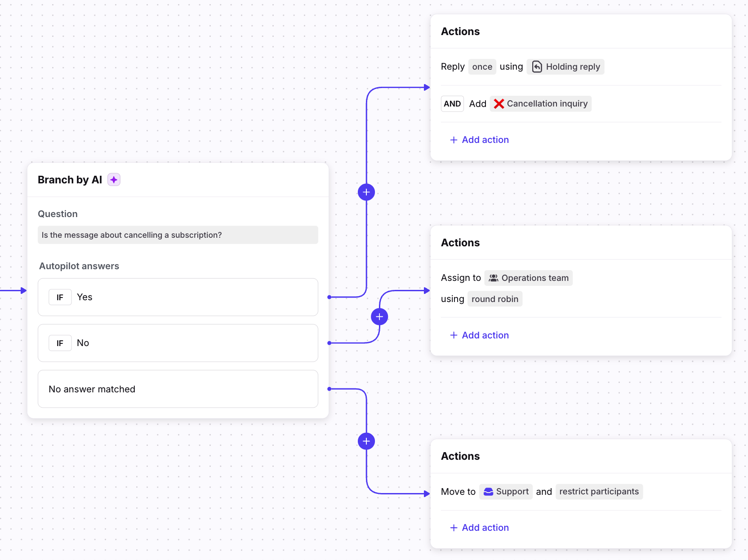Click the red X Cancellation inquiry tag icon
Image resolution: width=748 pixels, height=560 pixels.
[x=499, y=104]
